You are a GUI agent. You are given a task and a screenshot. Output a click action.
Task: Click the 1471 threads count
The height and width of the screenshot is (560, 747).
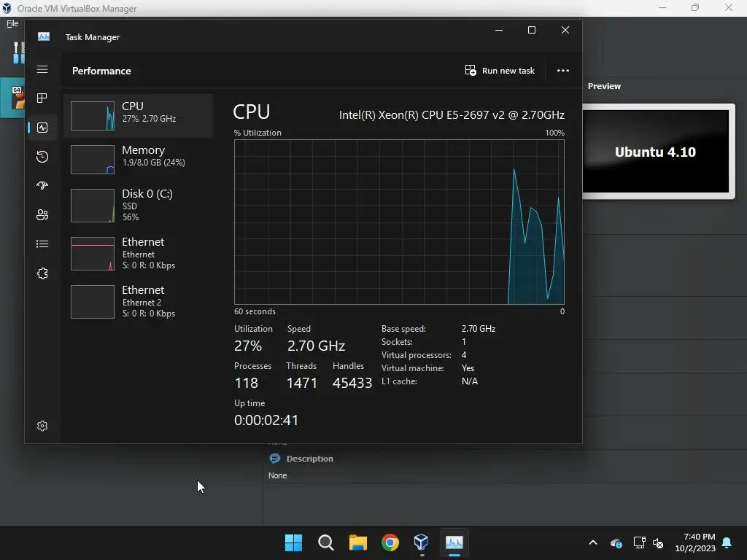[301, 383]
